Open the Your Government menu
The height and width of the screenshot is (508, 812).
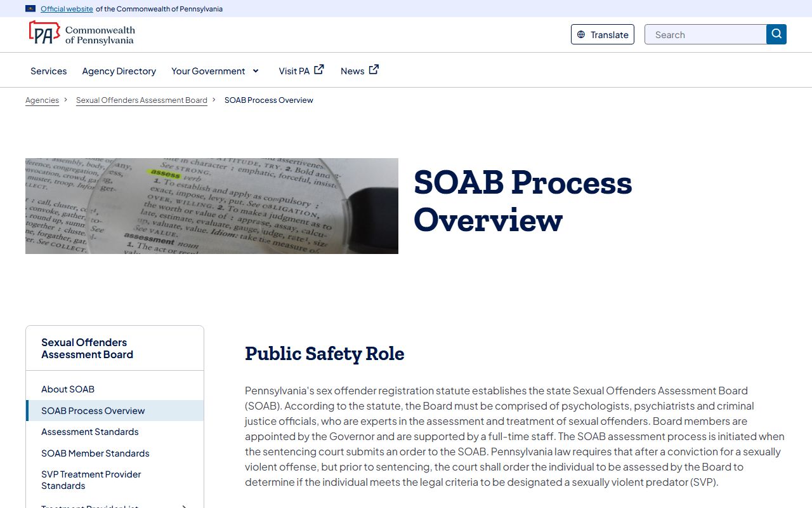click(x=216, y=71)
